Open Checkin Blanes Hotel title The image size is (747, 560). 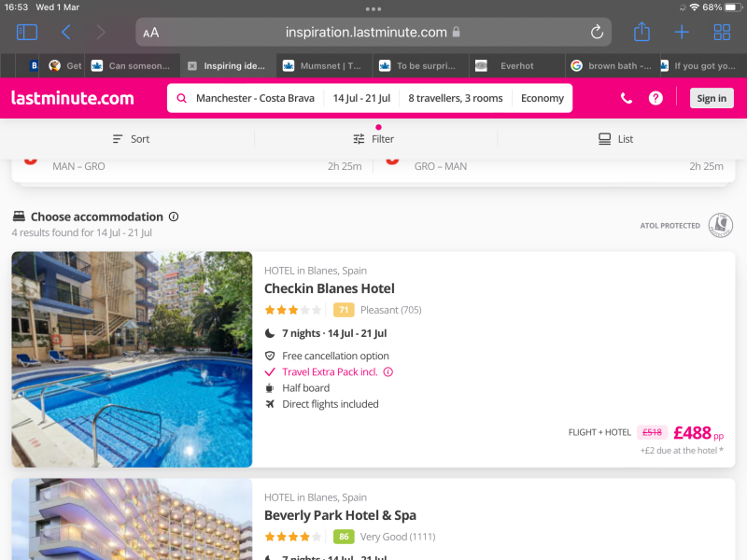330,288
